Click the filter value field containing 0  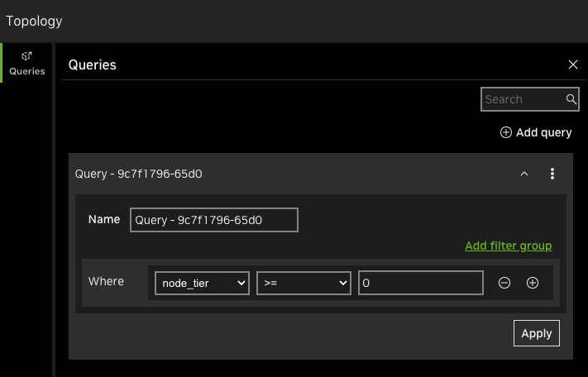(x=420, y=283)
